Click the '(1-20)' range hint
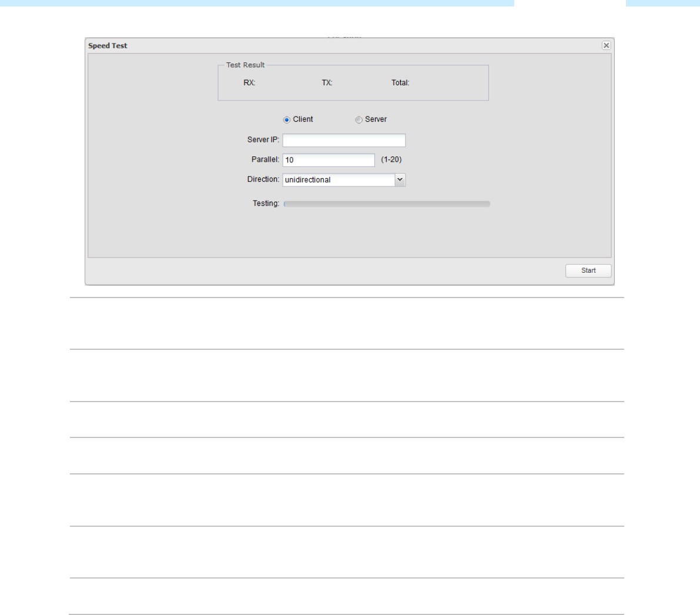Screen dimensions: 700x615 click(x=391, y=159)
